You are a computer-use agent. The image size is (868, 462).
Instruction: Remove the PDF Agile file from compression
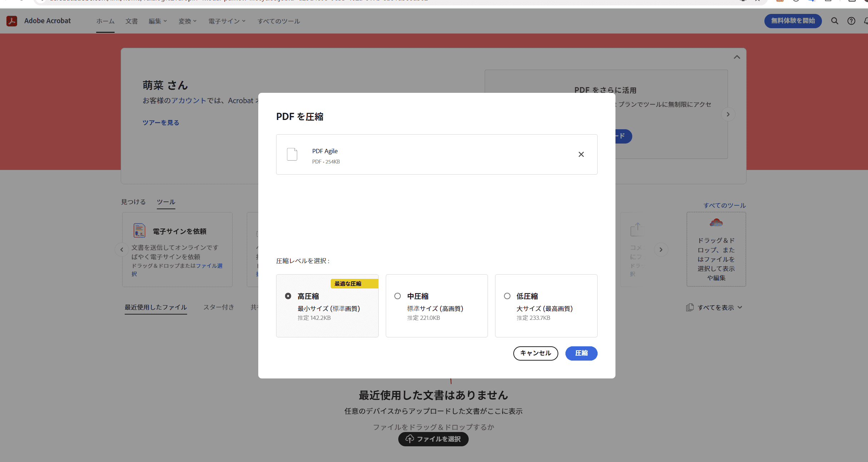tap(581, 154)
